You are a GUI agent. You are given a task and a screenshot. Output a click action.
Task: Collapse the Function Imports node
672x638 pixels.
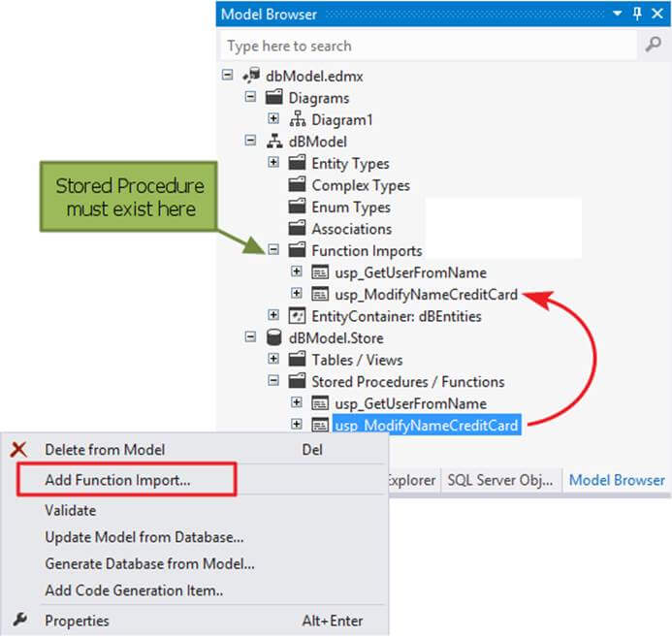[x=273, y=250]
